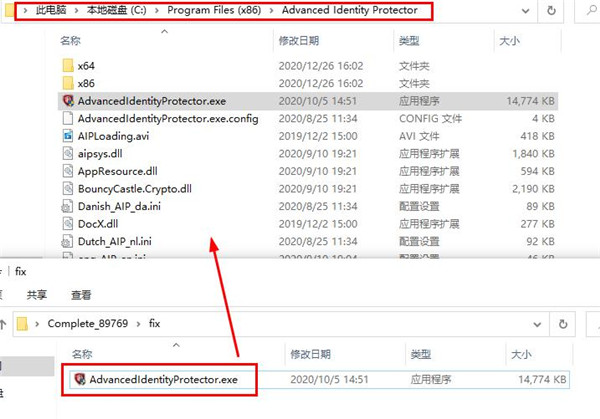600x419 pixels.
Task: Select AdvancedIdentityProtector.exe.config file name
Action: point(168,119)
